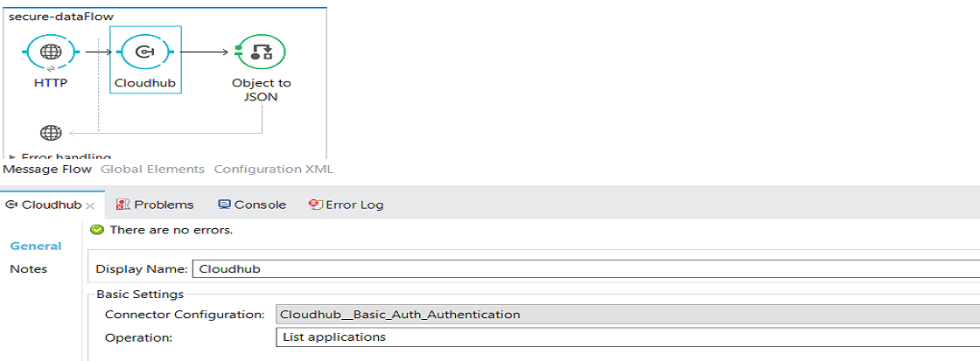Select the Notes section
Viewport: 980px width, 361px height.
(29, 269)
